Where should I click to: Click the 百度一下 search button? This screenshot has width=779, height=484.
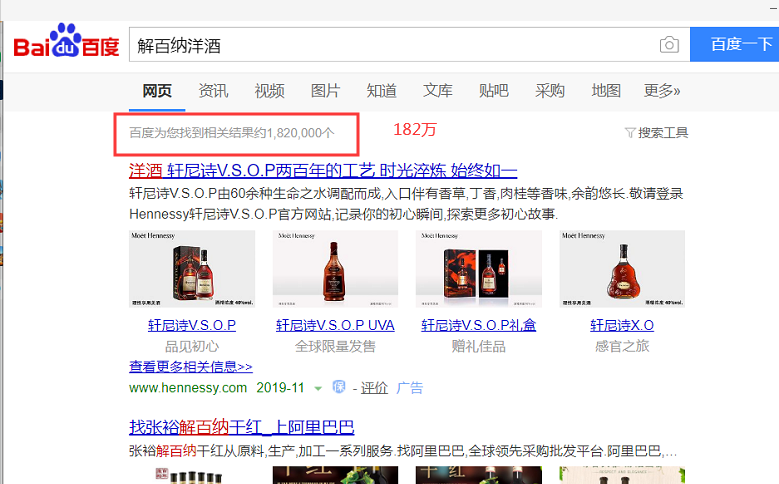pos(734,44)
